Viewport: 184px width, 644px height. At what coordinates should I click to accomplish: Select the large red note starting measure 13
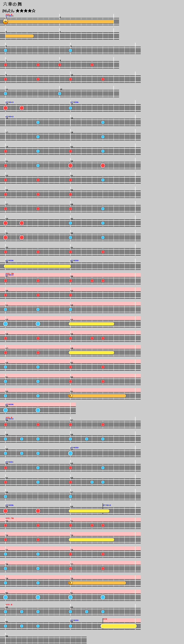(x=5, y=108)
